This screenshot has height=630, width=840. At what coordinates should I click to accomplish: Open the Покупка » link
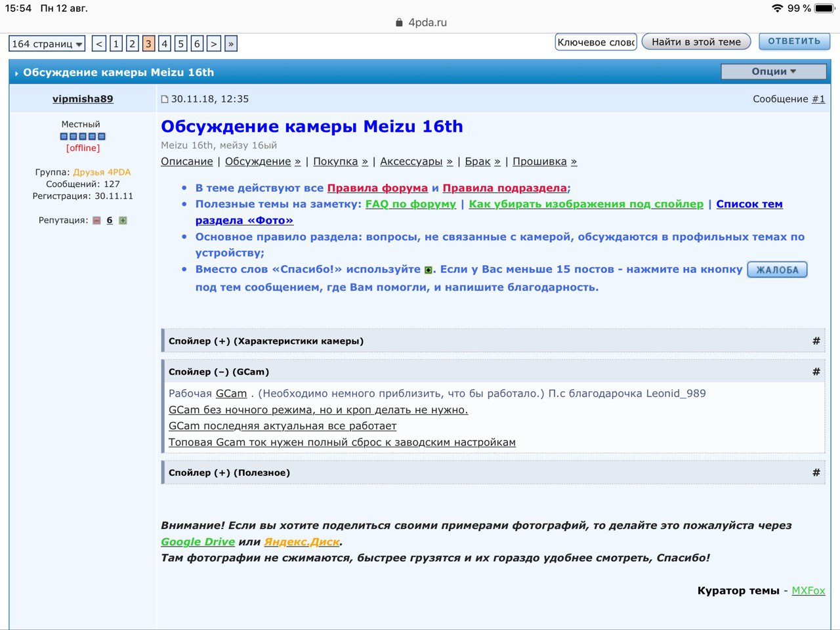[341, 161]
